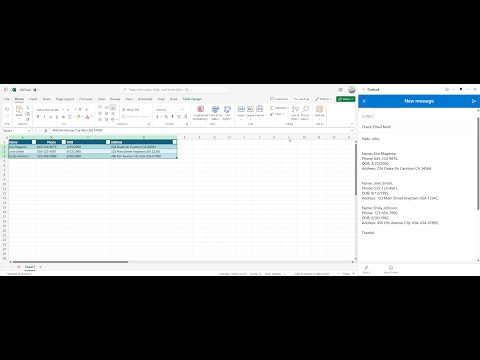This screenshot has height=360, width=480.
Task: Click the Outlook subject line field
Action: tap(418, 127)
